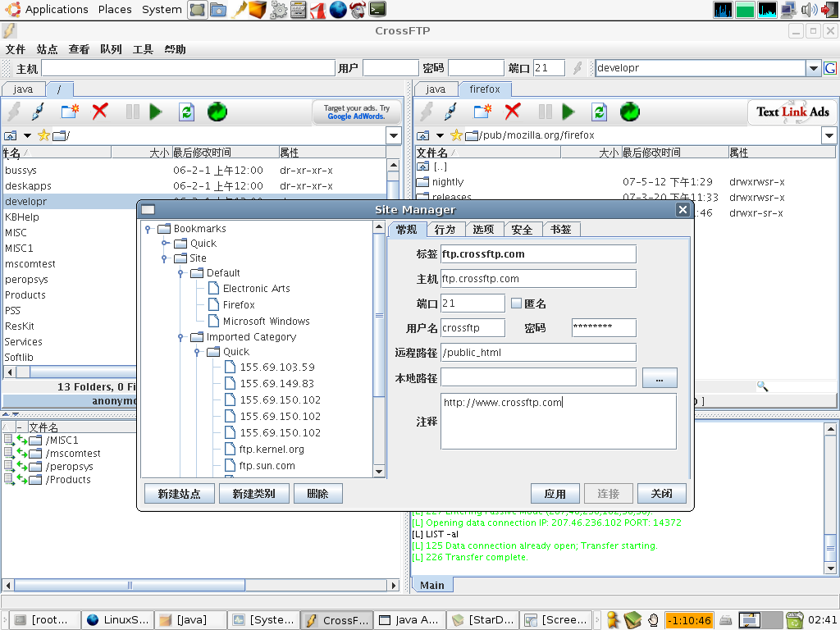Image resolution: width=840 pixels, height=630 pixels.
Task: Open the 文件 menu
Action: (15, 49)
